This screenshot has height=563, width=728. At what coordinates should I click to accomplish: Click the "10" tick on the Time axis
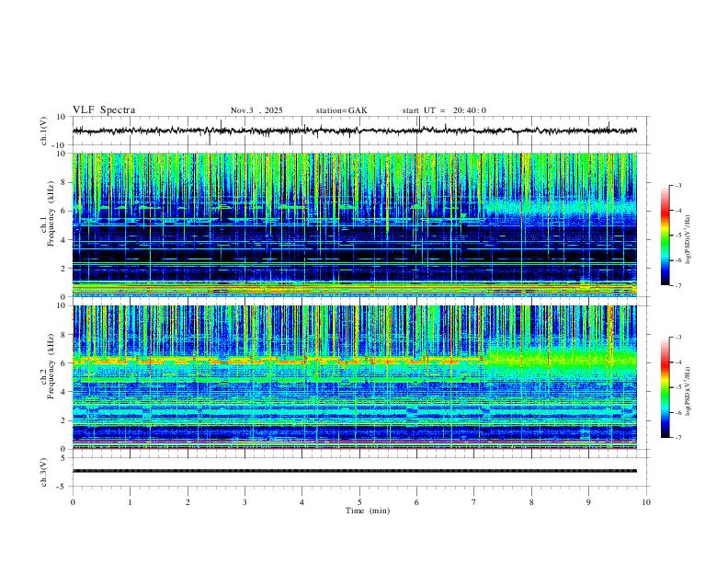pos(646,502)
